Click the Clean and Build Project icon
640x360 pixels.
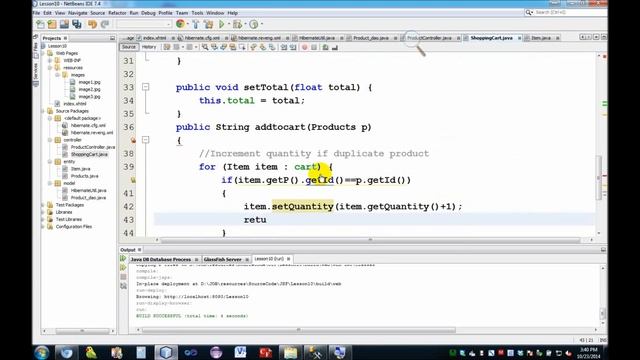209,24
